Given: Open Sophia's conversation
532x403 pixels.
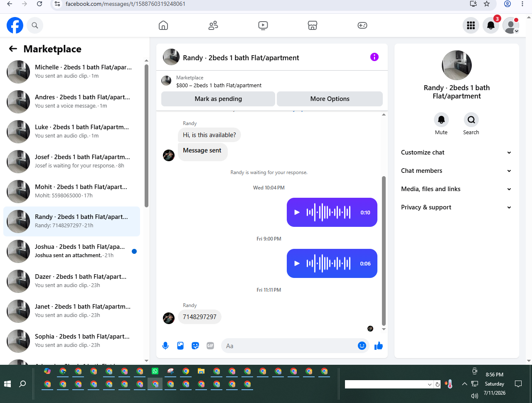Looking at the screenshot, I should click(71, 341).
